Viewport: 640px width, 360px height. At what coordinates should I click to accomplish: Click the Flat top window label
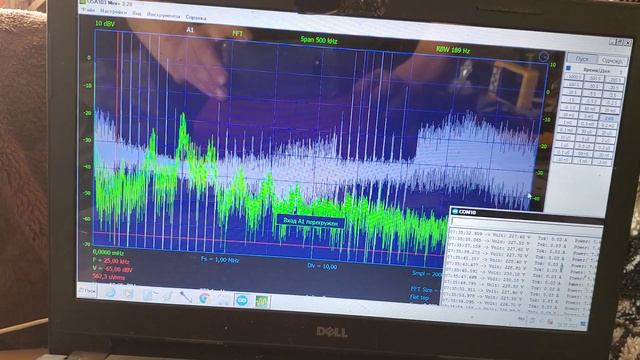pyautogui.click(x=420, y=298)
